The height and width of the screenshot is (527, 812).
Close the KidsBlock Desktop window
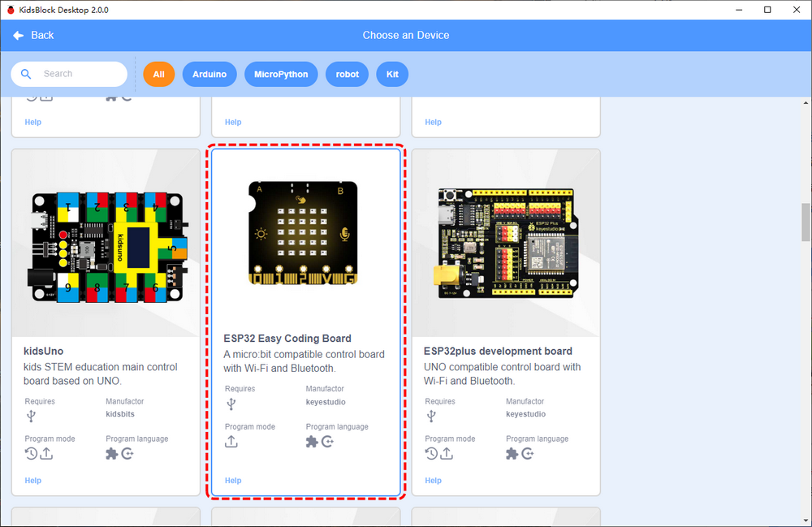tap(797, 10)
